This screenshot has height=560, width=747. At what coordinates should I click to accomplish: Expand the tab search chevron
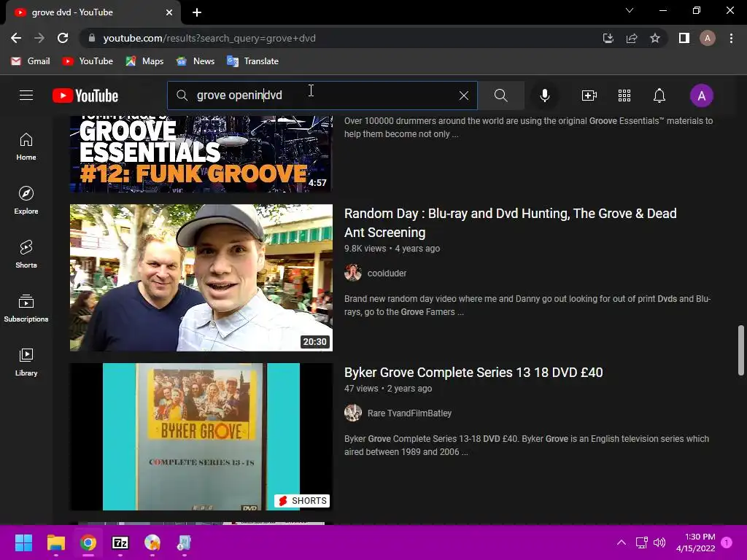click(630, 10)
